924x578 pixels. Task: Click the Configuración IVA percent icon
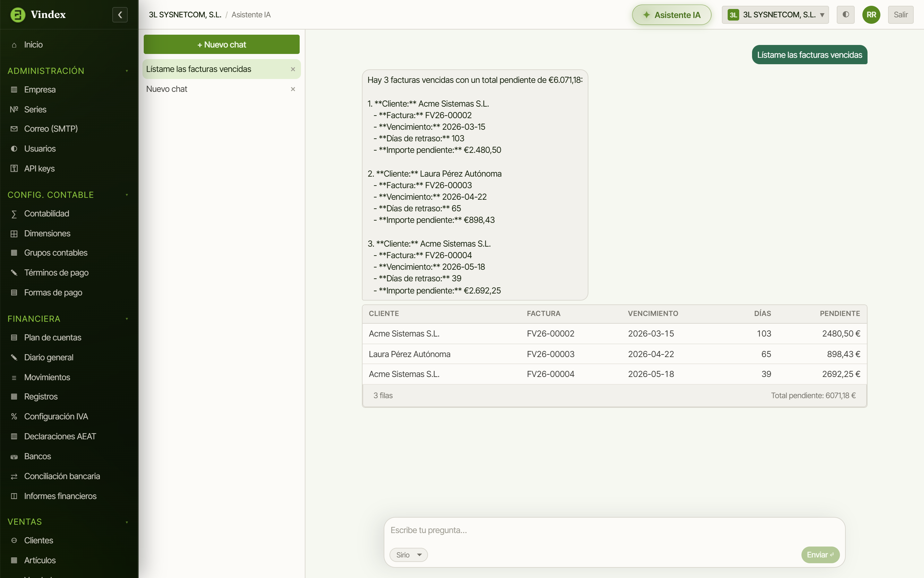point(14,416)
